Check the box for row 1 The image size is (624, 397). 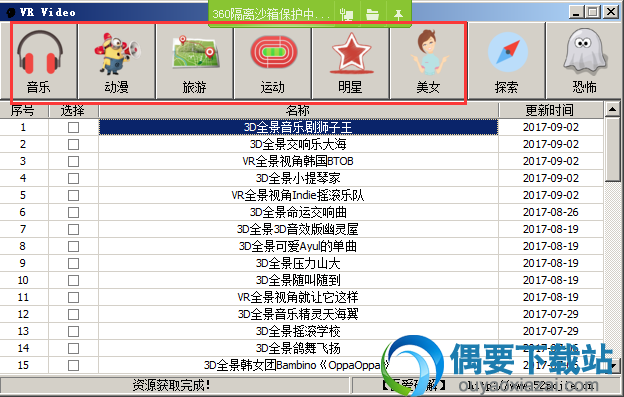click(x=73, y=127)
